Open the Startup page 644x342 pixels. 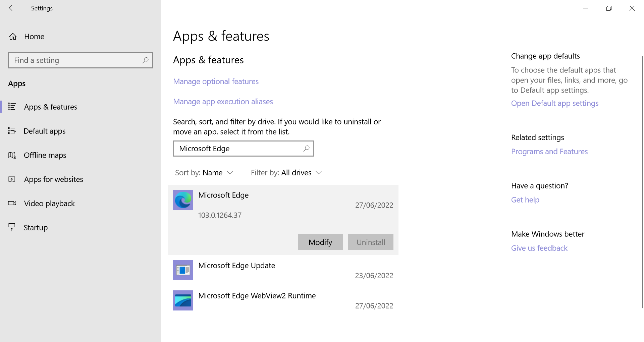point(80,227)
